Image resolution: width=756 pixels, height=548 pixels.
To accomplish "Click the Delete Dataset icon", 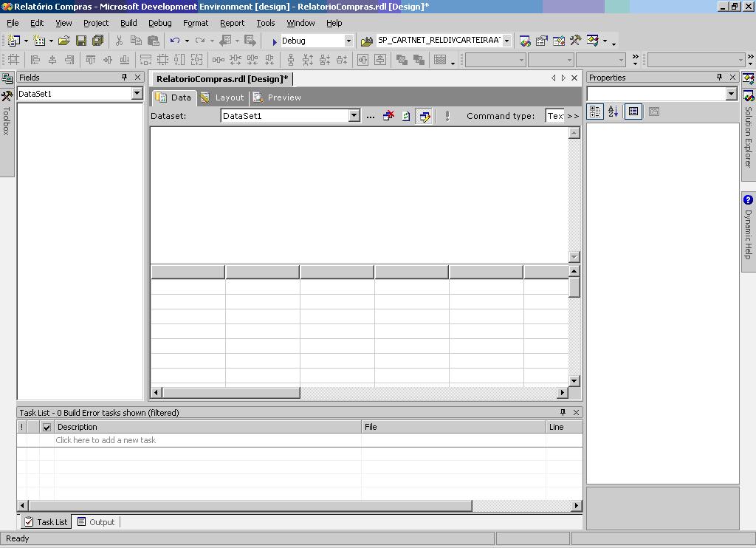I will point(388,116).
